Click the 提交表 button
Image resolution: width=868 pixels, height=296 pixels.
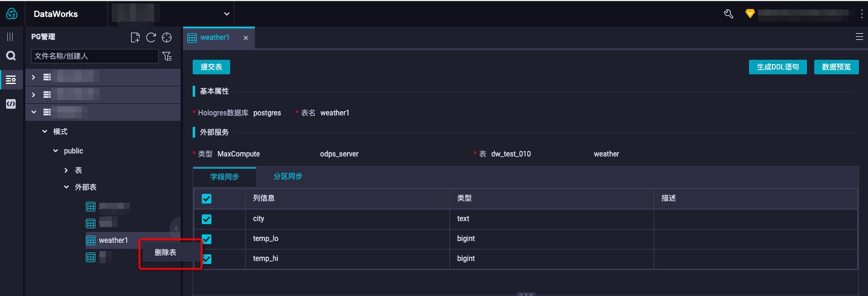click(x=211, y=67)
